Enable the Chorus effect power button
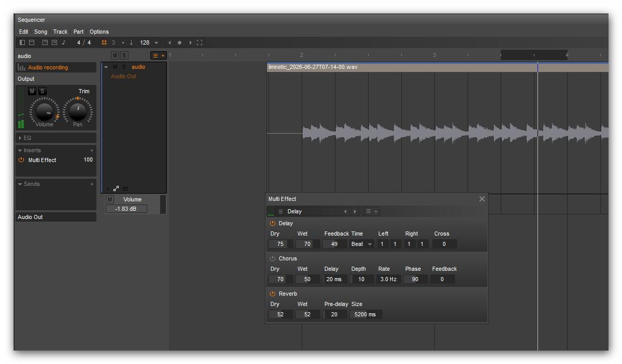Image resolution: width=622 pixels, height=364 pixels. (273, 258)
